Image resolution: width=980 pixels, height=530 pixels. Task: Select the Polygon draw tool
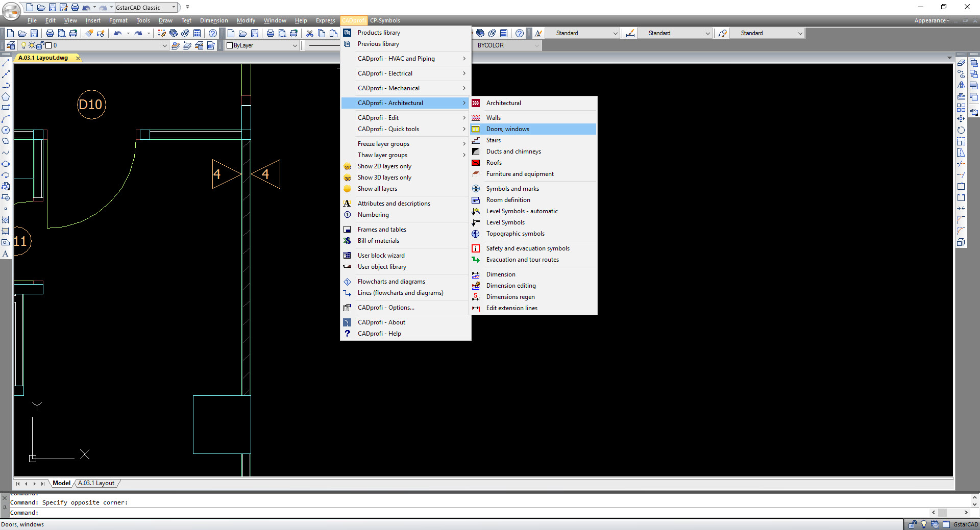point(6,97)
